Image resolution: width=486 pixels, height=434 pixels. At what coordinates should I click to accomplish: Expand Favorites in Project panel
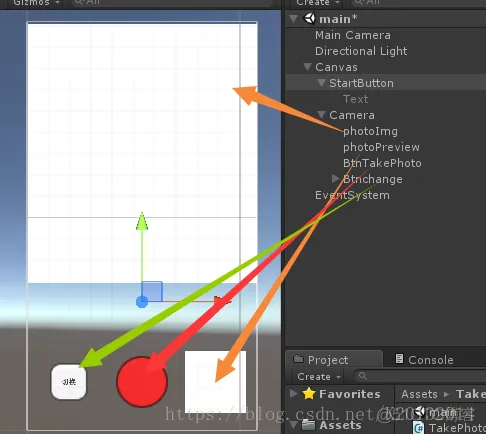pyautogui.click(x=294, y=394)
